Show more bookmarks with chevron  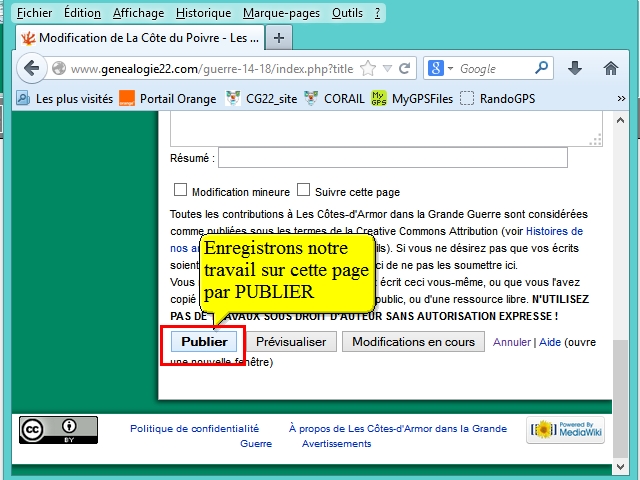pyautogui.click(x=621, y=98)
